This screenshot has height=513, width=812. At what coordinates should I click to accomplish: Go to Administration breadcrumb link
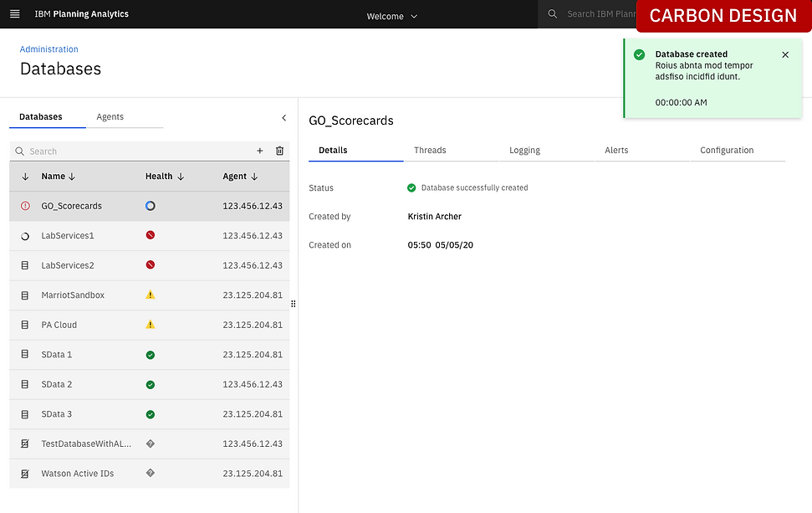49,49
